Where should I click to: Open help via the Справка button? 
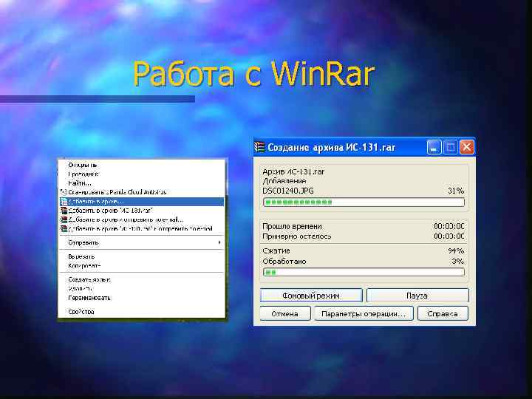[x=443, y=314]
